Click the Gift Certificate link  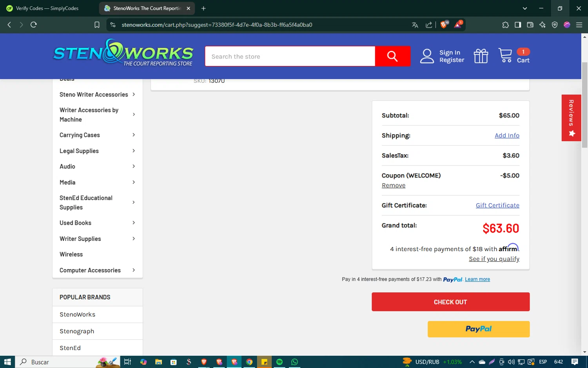(x=497, y=205)
